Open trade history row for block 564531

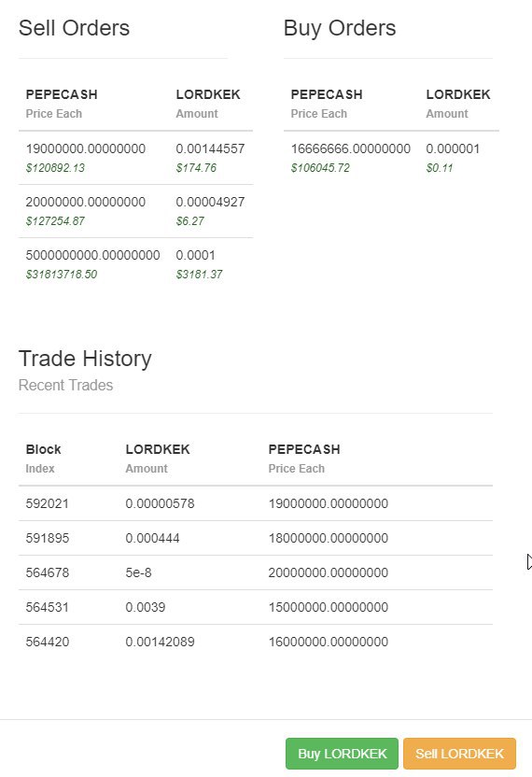point(256,608)
